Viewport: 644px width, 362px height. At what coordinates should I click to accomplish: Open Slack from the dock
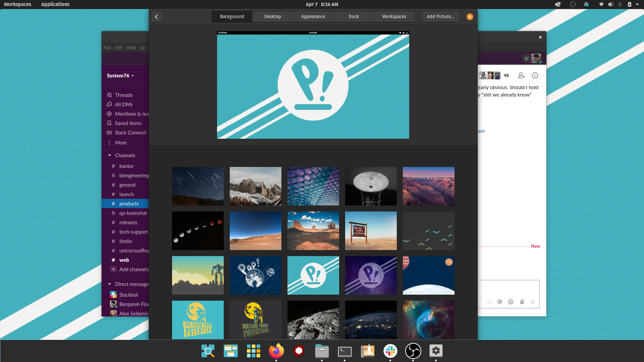click(390, 351)
